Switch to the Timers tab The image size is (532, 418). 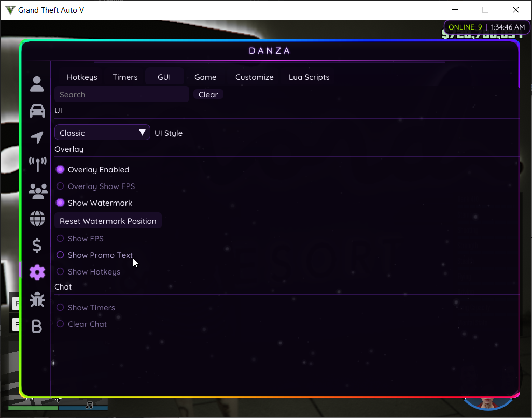coord(125,77)
